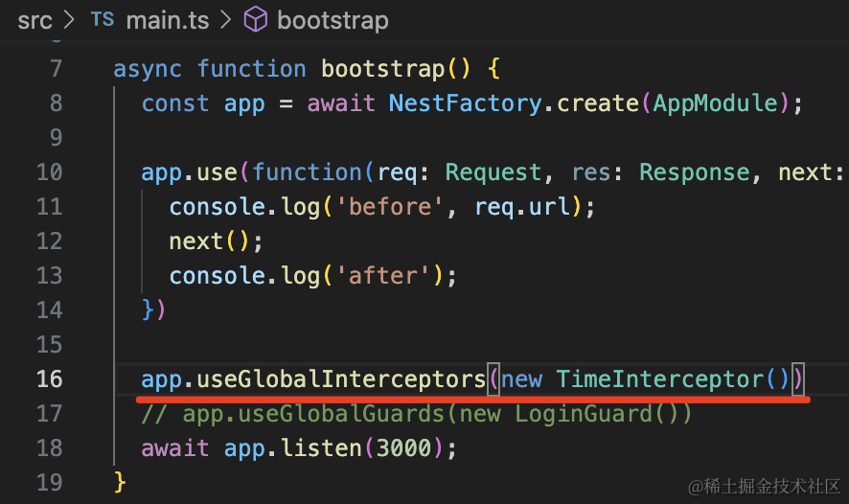Screen dimensions: 849x504
Task: Select the main.ts breadcrumb item
Action: click(x=168, y=20)
